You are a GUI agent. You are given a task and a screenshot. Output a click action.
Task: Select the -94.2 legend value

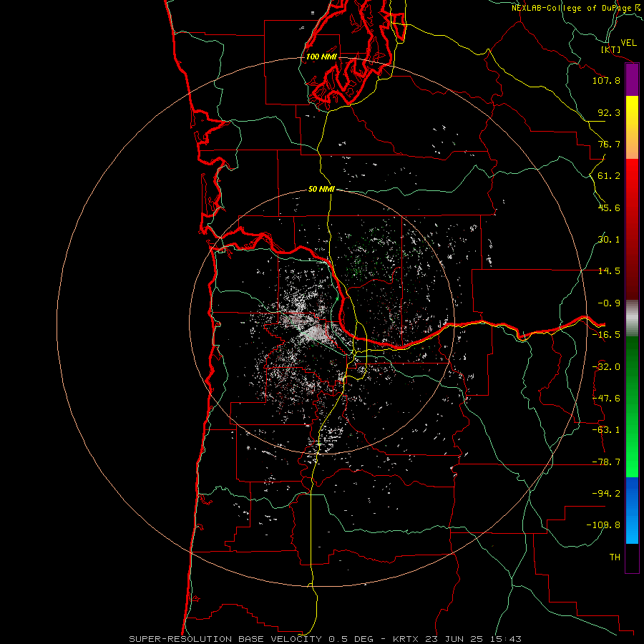606,493
